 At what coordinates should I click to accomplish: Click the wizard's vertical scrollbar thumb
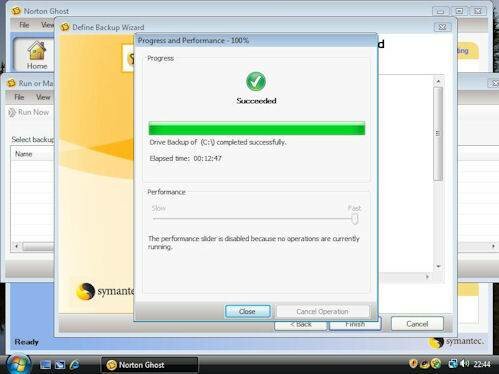coord(438,134)
